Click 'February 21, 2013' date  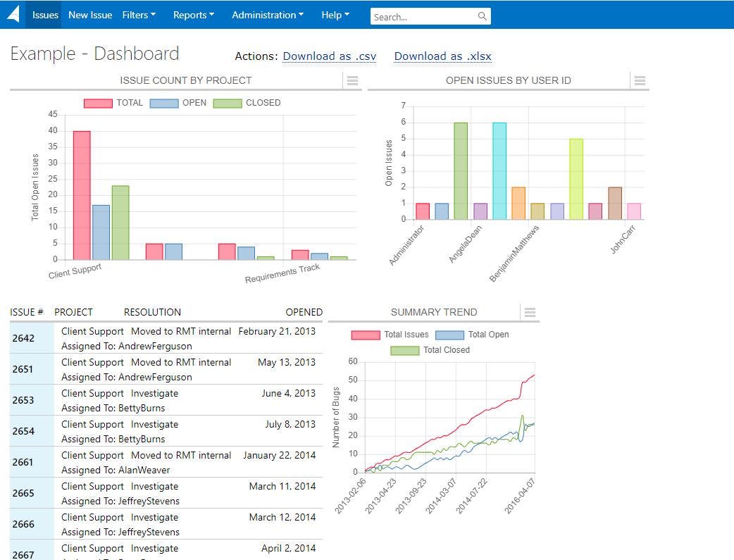(x=277, y=331)
